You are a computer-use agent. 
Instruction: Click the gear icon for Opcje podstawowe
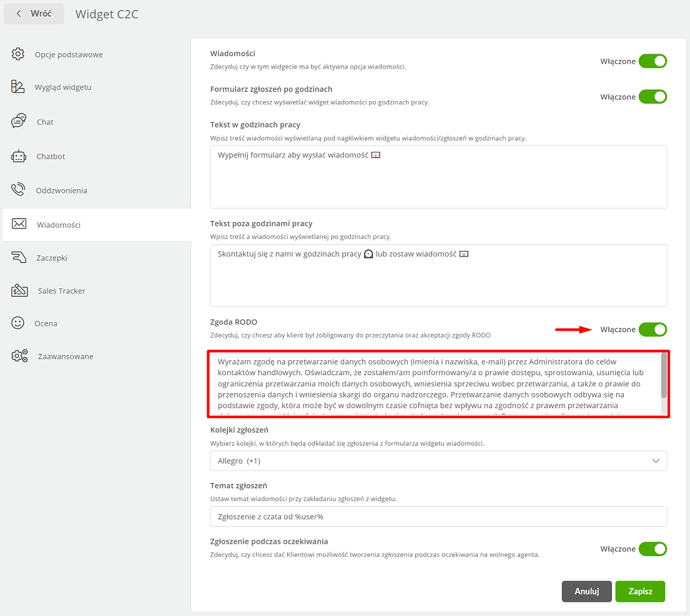tap(18, 54)
